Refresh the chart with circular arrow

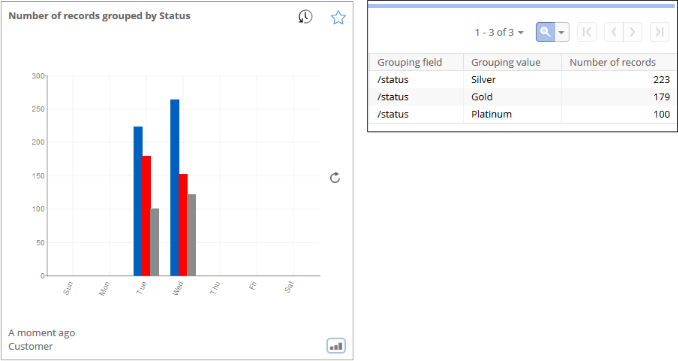335,178
